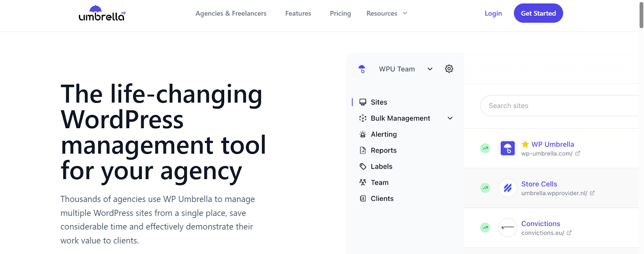Viewport: 644px width, 254px height.
Task: Click the WP Umbrella logo in header
Action: click(102, 13)
